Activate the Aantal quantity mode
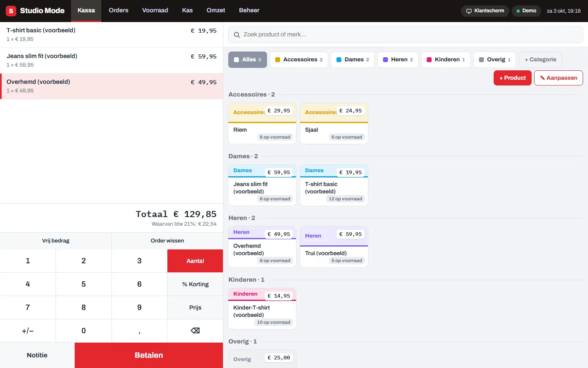 [x=195, y=261]
